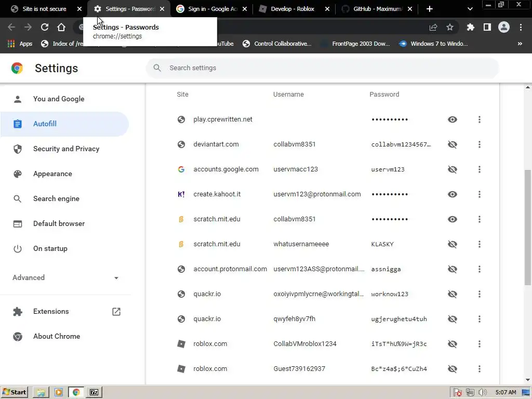
Task: Select Autofill in the sidebar
Action: click(64, 124)
